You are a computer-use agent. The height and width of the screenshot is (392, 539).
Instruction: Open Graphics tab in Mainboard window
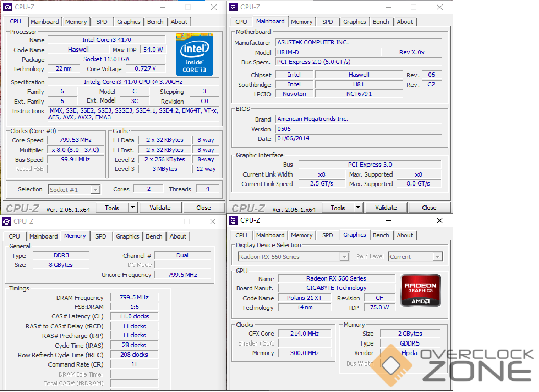tap(354, 22)
